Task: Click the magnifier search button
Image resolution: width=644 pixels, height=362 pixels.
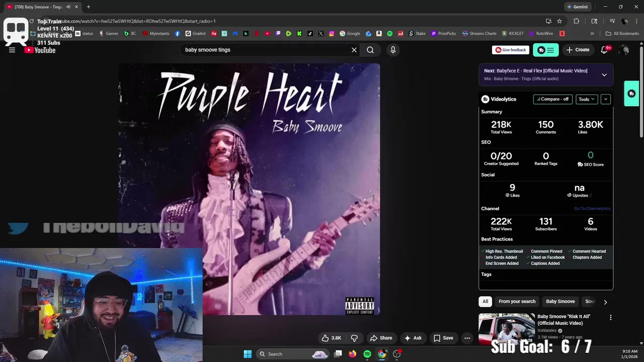Action: 370,50
